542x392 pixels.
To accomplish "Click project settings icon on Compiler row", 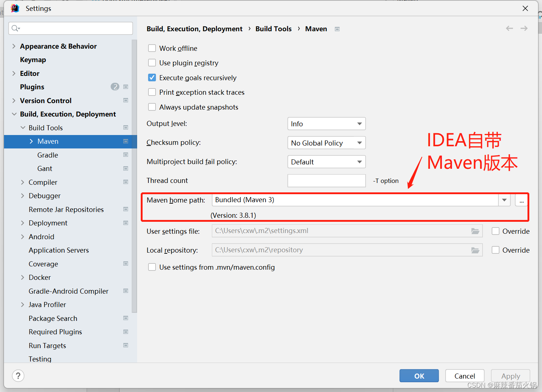I will pyautogui.click(x=126, y=182).
